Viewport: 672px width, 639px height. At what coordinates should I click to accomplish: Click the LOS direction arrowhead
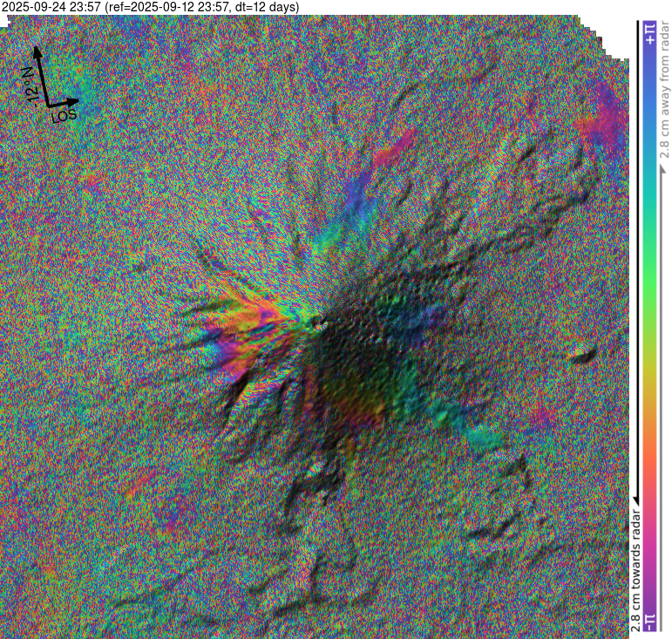pos(74,103)
